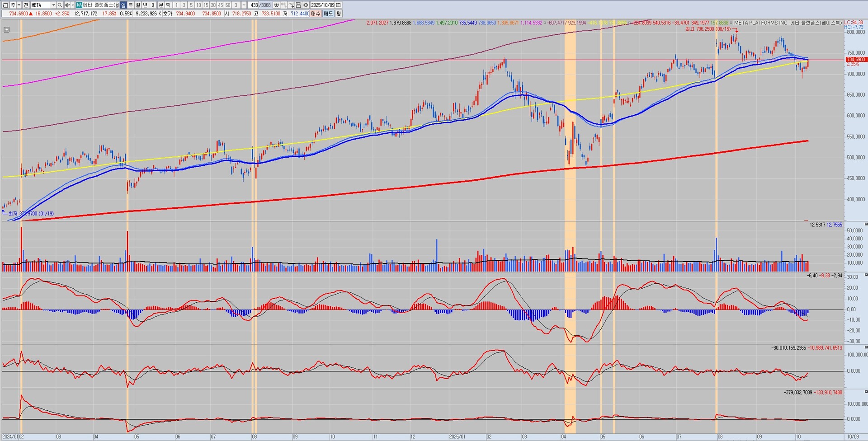Open the 주 market type dropdown arrow

[x=19, y=5]
